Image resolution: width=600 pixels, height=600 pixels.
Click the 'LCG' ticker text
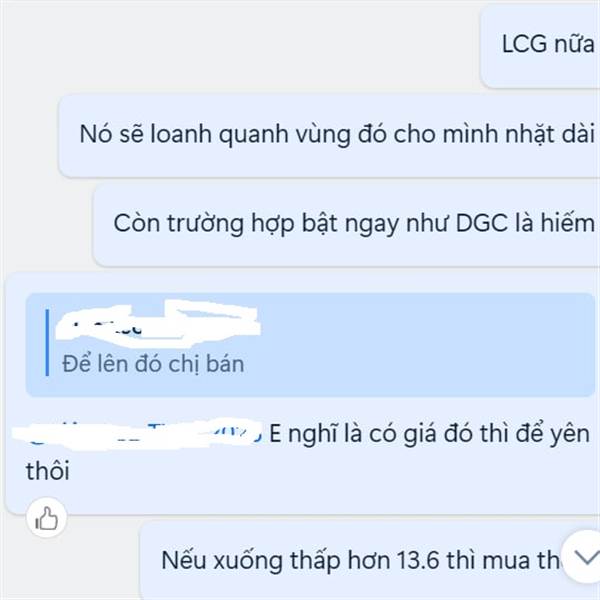(525, 44)
